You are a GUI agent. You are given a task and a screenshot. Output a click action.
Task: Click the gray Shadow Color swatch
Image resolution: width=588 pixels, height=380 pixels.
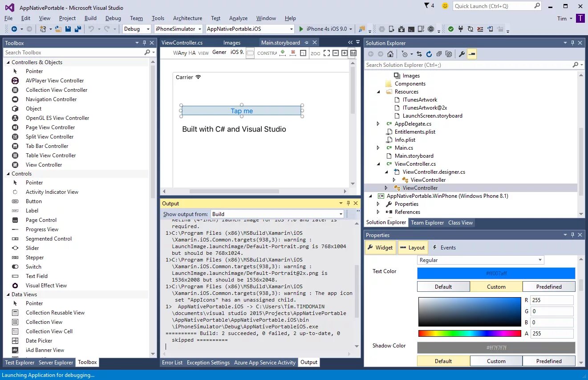[496, 347]
